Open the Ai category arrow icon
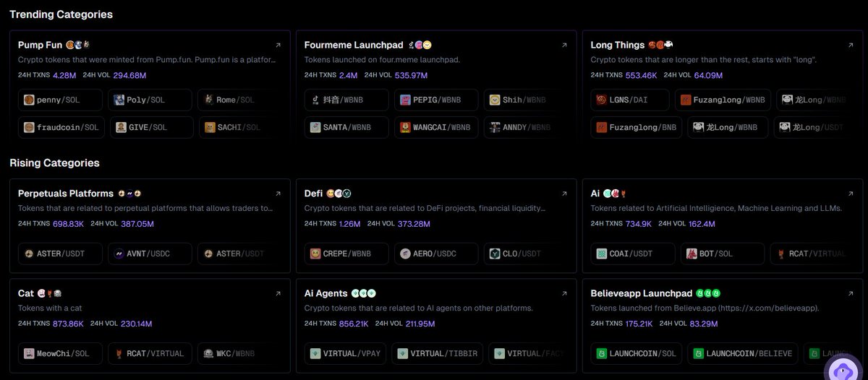The width and height of the screenshot is (868, 380). click(851, 194)
